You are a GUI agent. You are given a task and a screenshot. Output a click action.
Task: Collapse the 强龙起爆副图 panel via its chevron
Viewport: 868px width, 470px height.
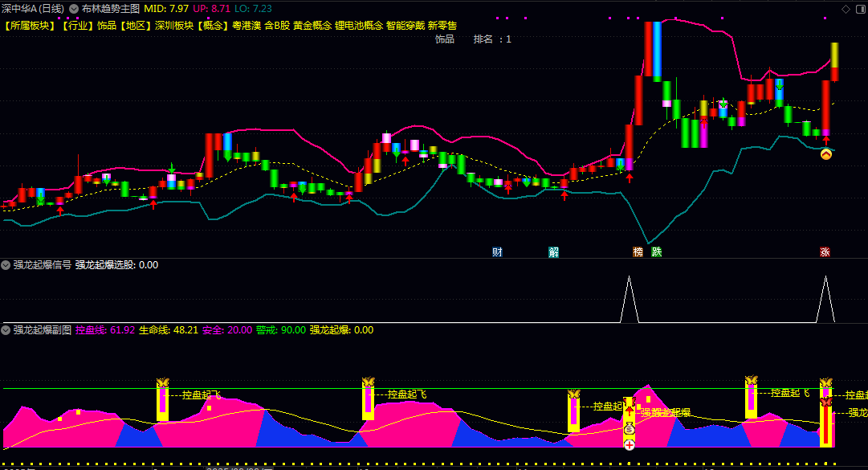6,329
